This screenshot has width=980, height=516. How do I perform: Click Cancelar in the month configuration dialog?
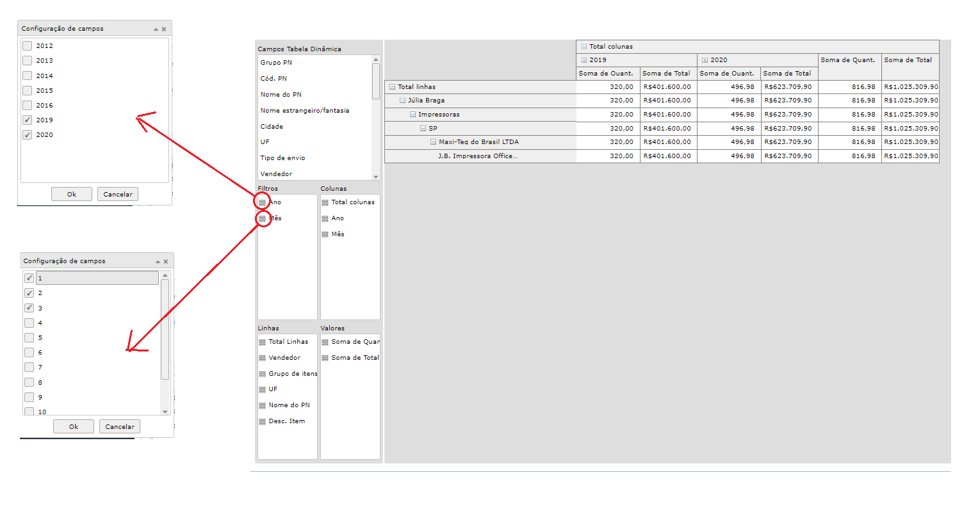tap(120, 426)
